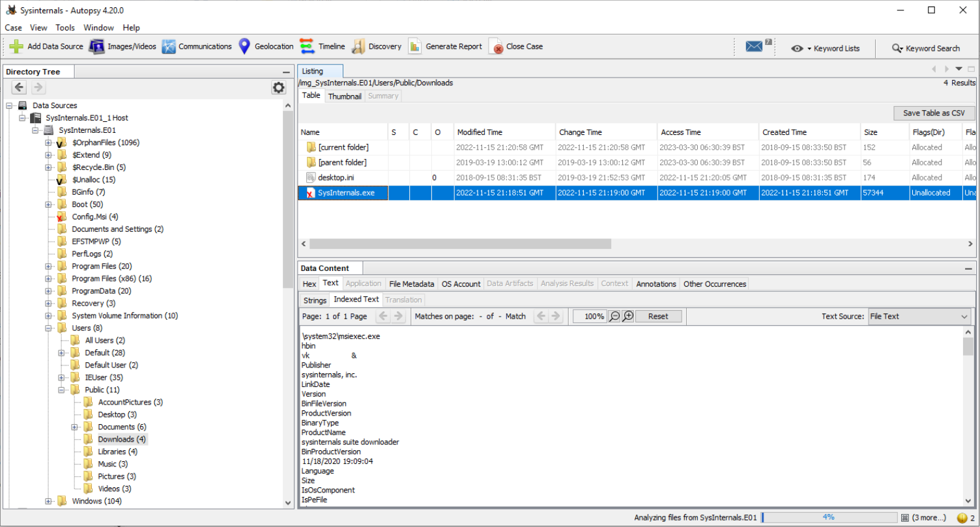Open the Communications tool
Image resolution: width=980 pixels, height=527 pixels.
[197, 47]
